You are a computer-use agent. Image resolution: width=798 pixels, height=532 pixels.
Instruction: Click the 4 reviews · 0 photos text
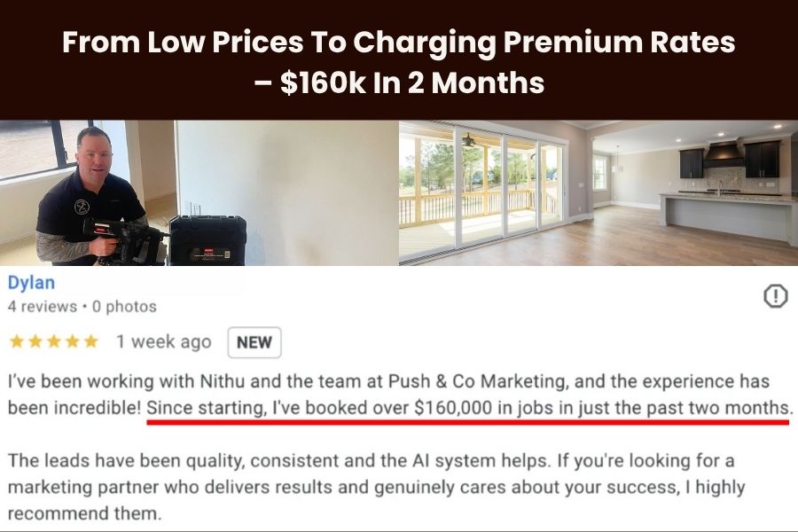(x=82, y=307)
